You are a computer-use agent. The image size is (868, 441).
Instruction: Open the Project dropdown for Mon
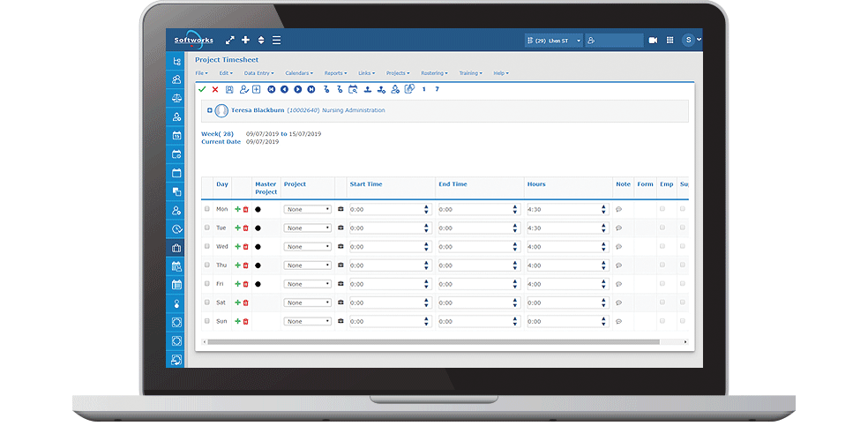307,209
